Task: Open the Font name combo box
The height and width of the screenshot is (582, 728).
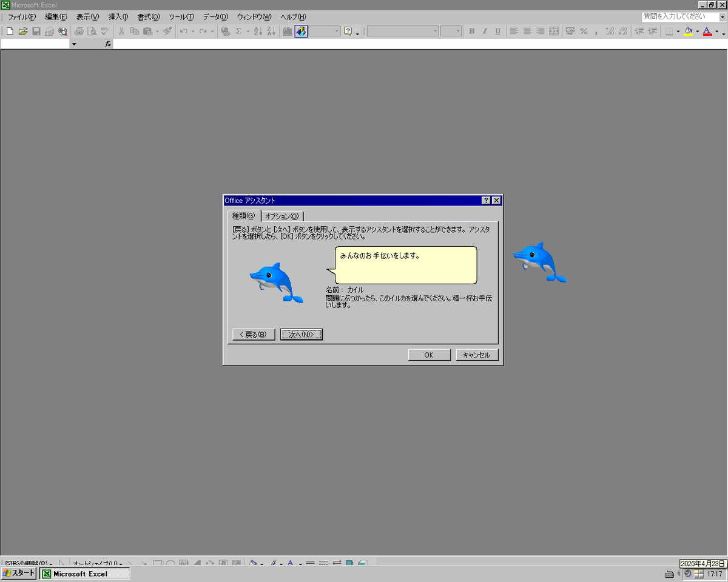Action: coord(402,31)
